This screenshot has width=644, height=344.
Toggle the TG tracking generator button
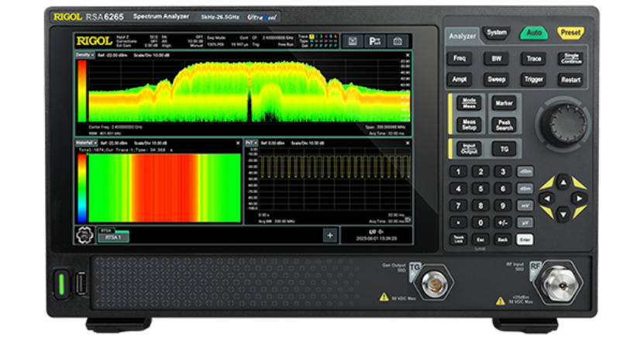click(504, 149)
